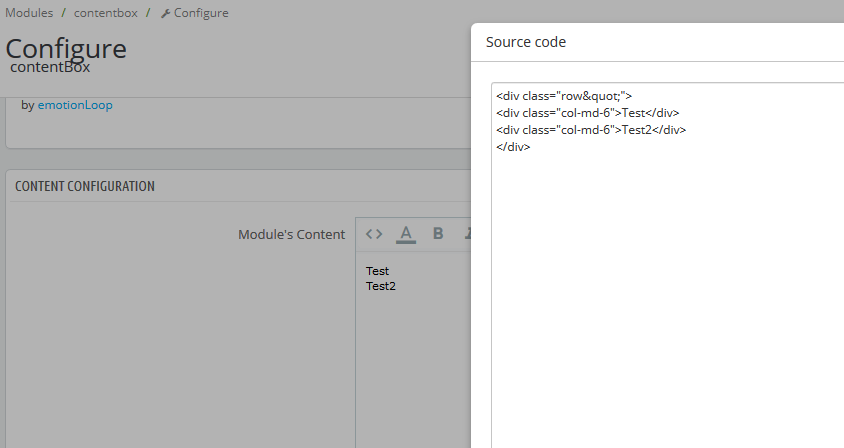Place cursor on the final closing </div> line
This screenshot has width=844, height=448.
[x=513, y=146]
